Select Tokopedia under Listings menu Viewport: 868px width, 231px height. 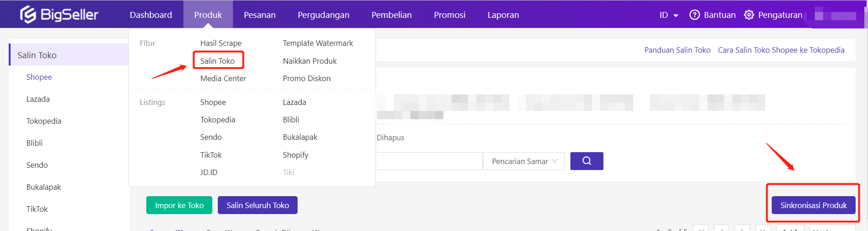click(x=217, y=120)
